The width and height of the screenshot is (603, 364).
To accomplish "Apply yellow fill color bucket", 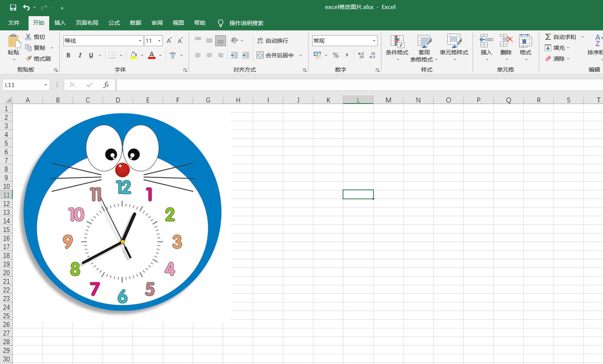I will tap(133, 55).
